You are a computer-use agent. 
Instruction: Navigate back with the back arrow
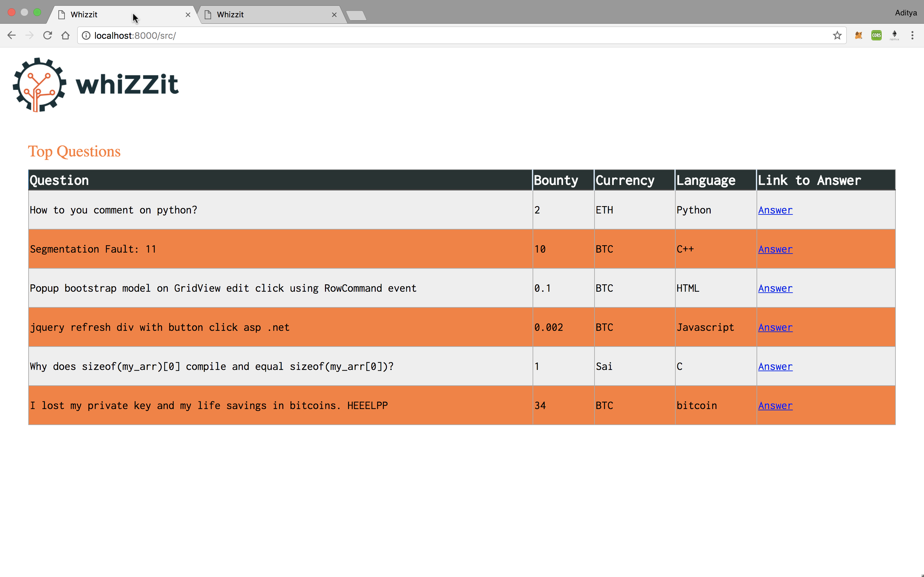[x=12, y=36]
